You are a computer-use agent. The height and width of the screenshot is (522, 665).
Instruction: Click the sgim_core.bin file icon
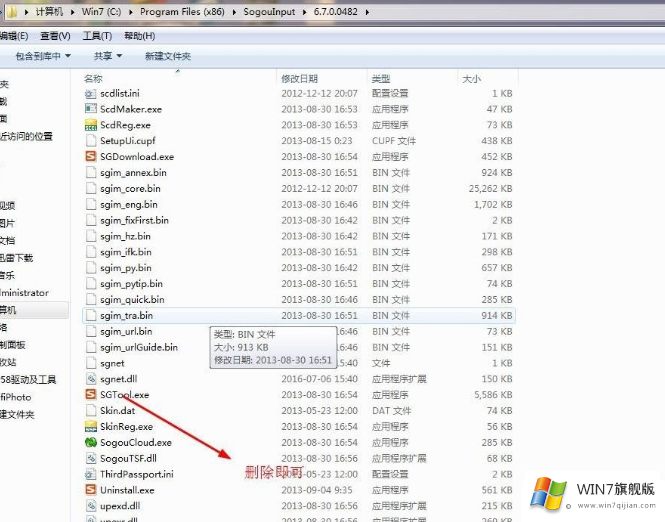pyautogui.click(x=90, y=188)
